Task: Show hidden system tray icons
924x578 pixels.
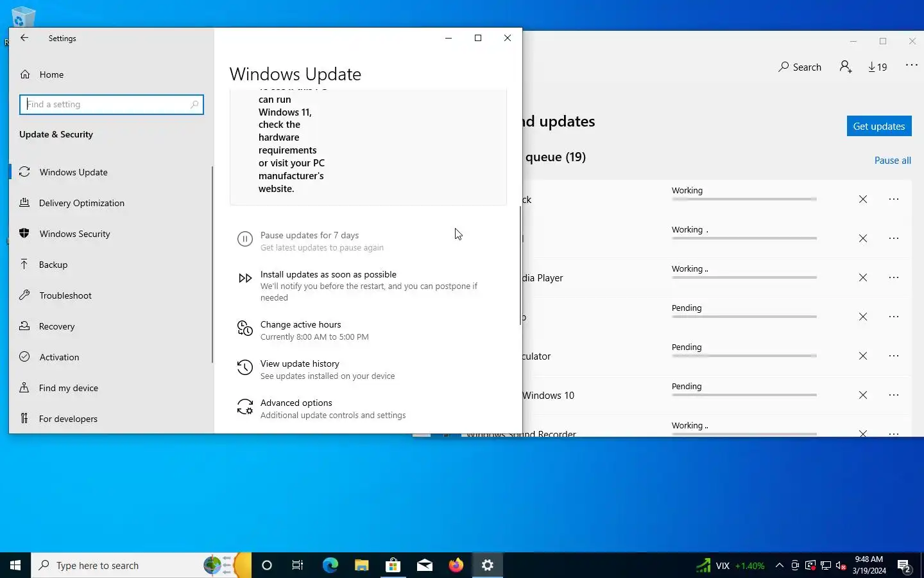Action: click(780, 565)
